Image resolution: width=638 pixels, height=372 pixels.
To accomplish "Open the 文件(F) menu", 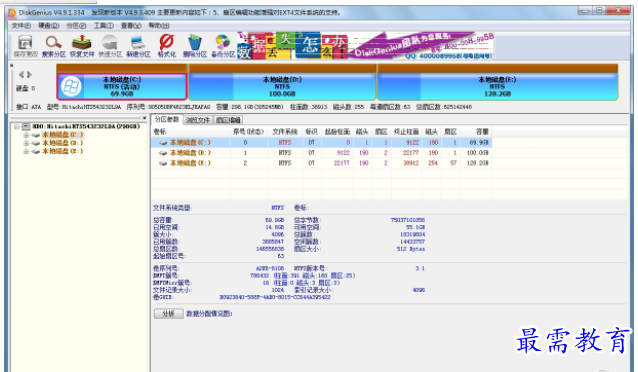I will click(21, 26).
